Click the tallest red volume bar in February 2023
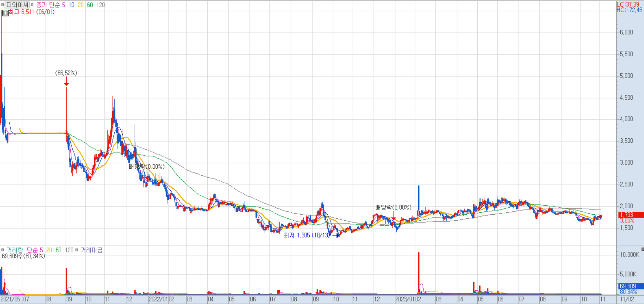 point(419,273)
